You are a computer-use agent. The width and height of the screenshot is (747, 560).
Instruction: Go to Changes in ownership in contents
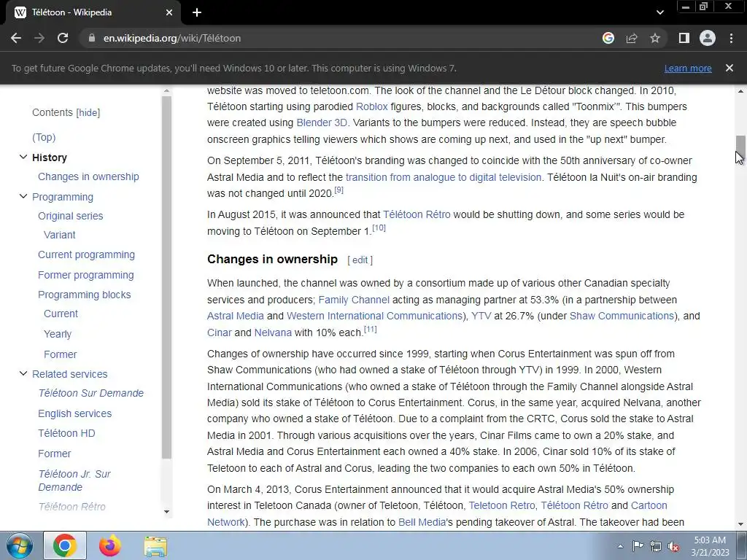pyautogui.click(x=88, y=176)
